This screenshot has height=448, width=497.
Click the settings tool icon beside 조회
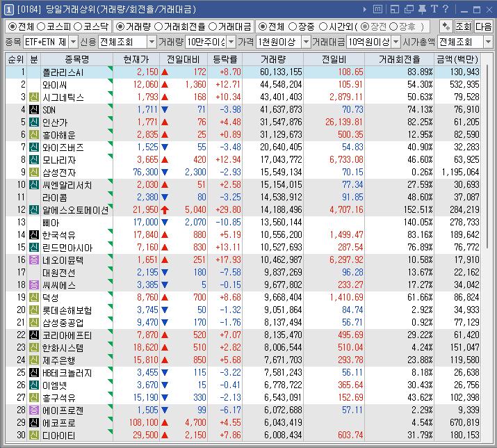(446, 26)
